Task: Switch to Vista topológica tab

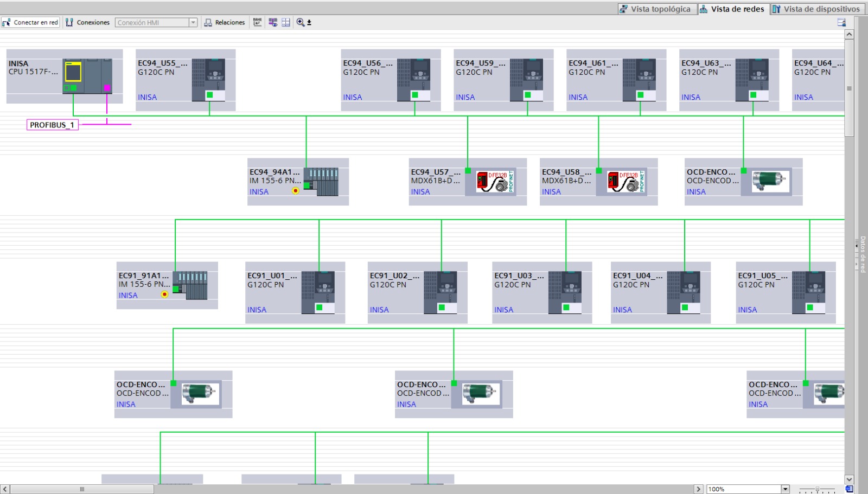Action: tap(657, 9)
